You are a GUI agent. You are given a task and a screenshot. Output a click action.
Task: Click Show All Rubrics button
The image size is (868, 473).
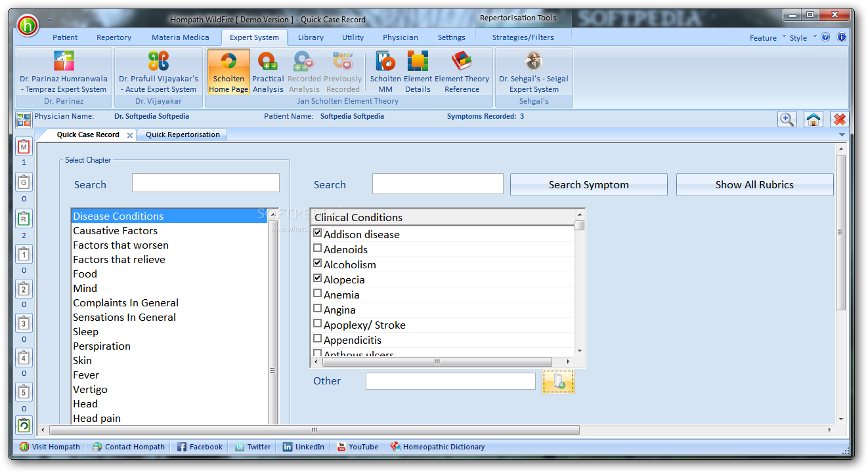(x=754, y=184)
